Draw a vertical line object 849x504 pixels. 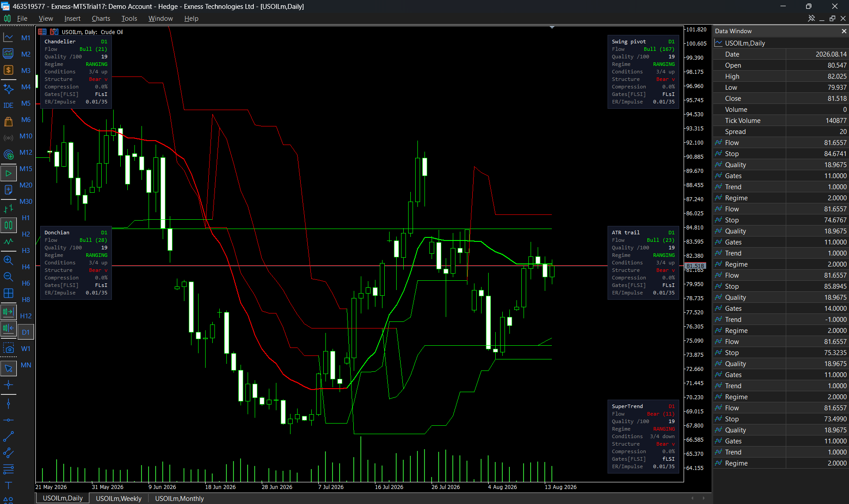pos(8,404)
